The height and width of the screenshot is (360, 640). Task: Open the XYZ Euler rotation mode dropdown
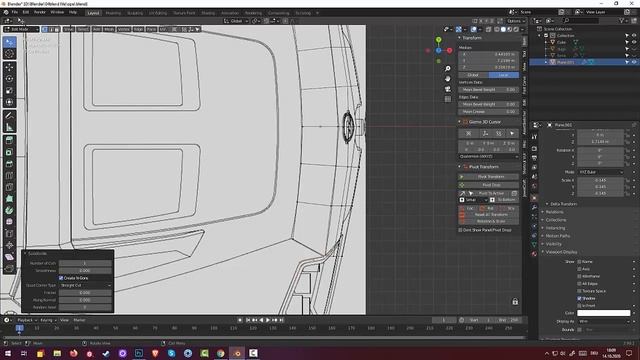[601, 172]
